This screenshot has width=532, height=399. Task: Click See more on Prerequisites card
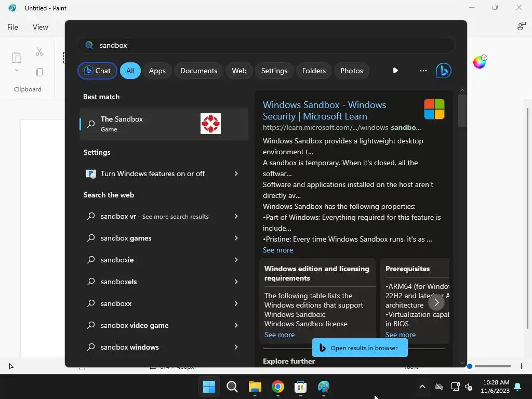pyautogui.click(x=401, y=335)
